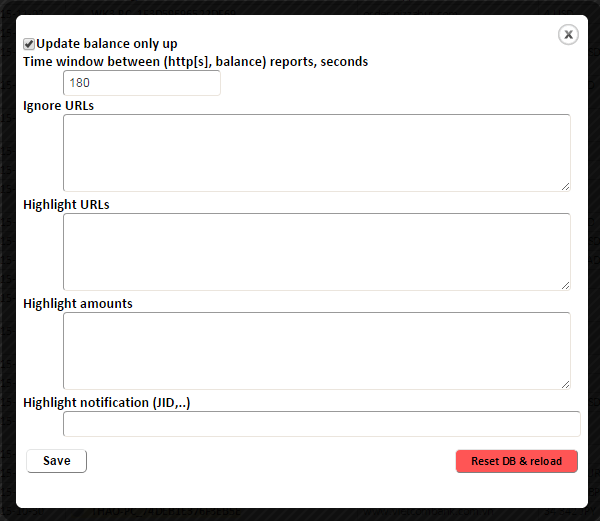Click inside the Highlight amounts text area
Screen dimensions: 600x521
(x=316, y=350)
